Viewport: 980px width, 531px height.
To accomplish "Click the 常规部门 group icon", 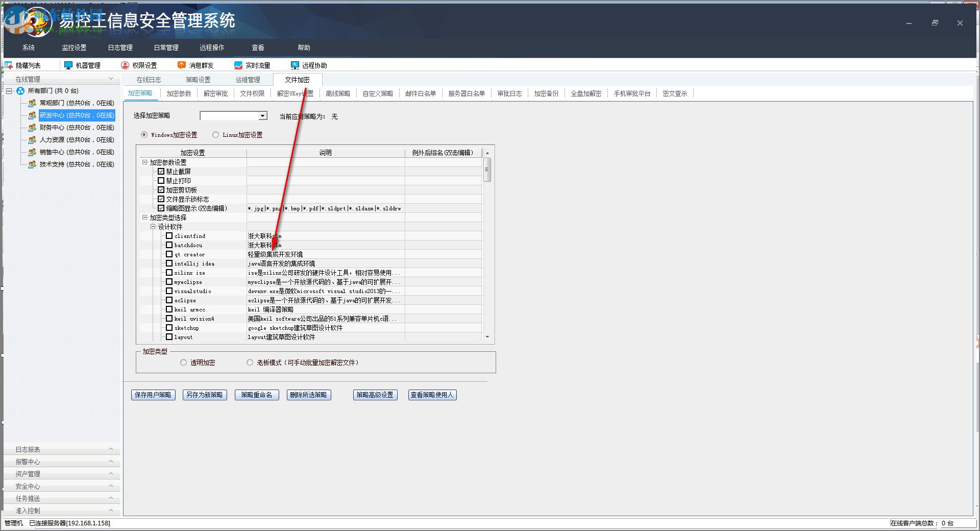I will (32, 103).
